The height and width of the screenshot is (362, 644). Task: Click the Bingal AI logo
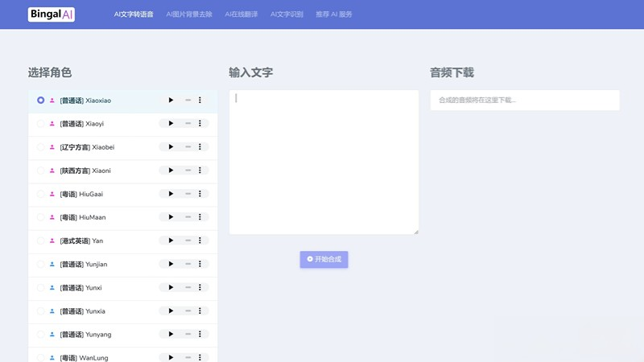click(x=52, y=14)
